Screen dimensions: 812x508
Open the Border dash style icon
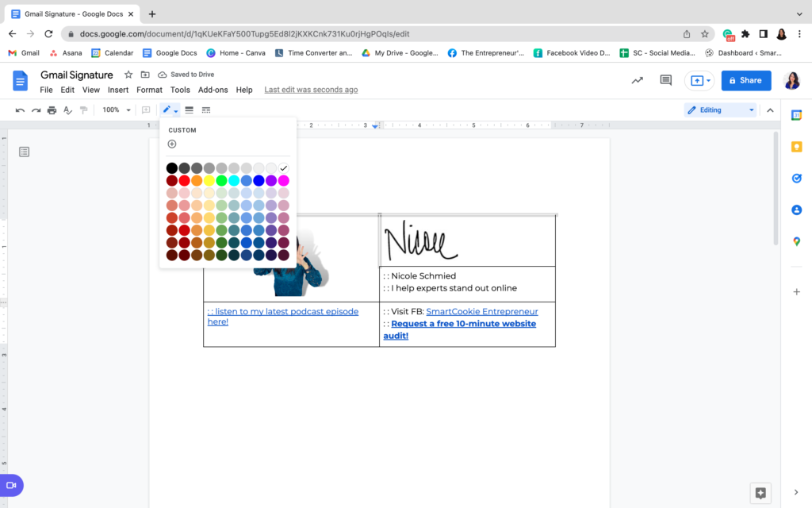pos(206,110)
